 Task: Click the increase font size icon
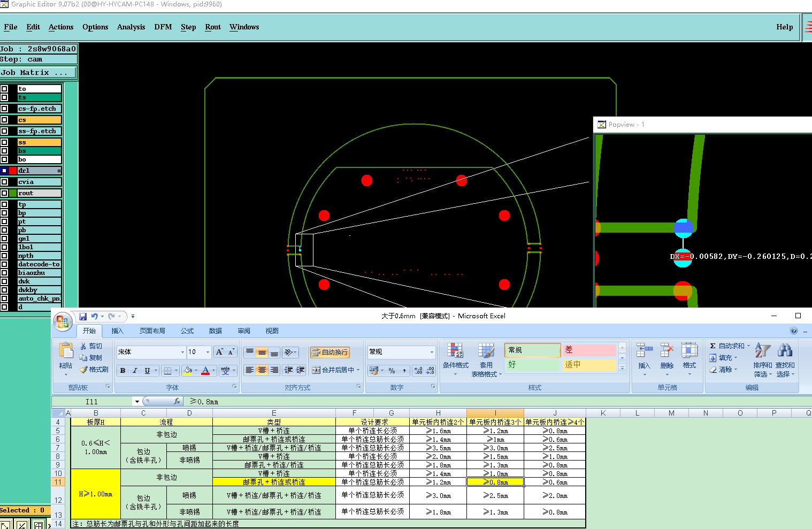click(x=219, y=352)
